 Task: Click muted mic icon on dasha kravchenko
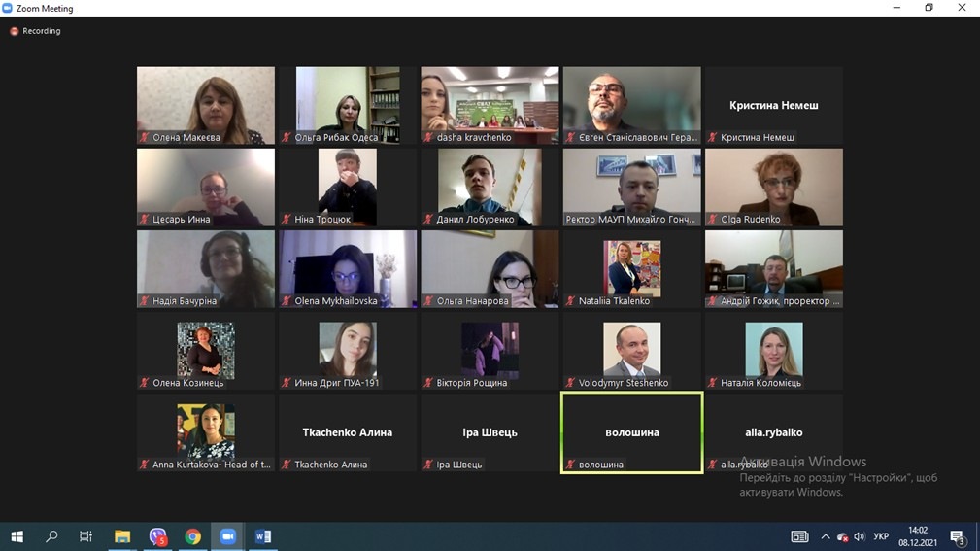(x=428, y=138)
